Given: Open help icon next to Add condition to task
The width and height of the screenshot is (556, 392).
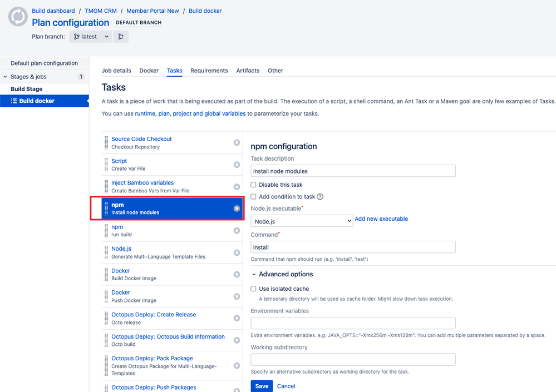Looking at the screenshot, I should click(x=320, y=196).
